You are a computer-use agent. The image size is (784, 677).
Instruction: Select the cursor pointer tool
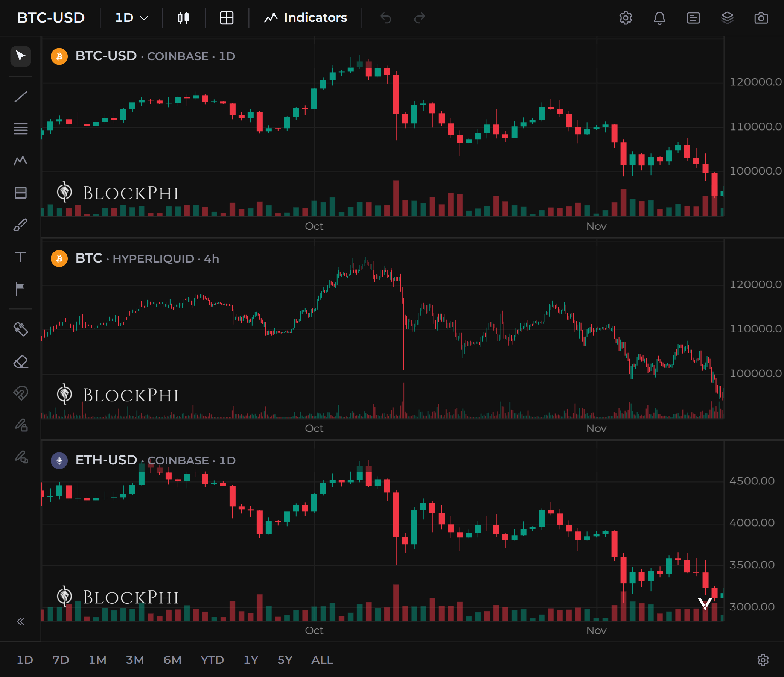(x=20, y=56)
